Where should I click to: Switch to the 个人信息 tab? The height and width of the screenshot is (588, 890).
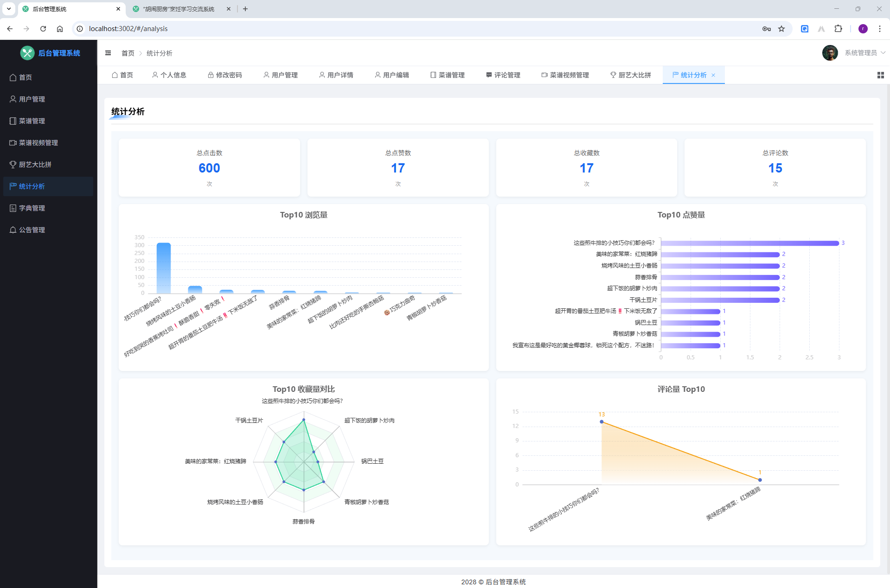pos(169,75)
